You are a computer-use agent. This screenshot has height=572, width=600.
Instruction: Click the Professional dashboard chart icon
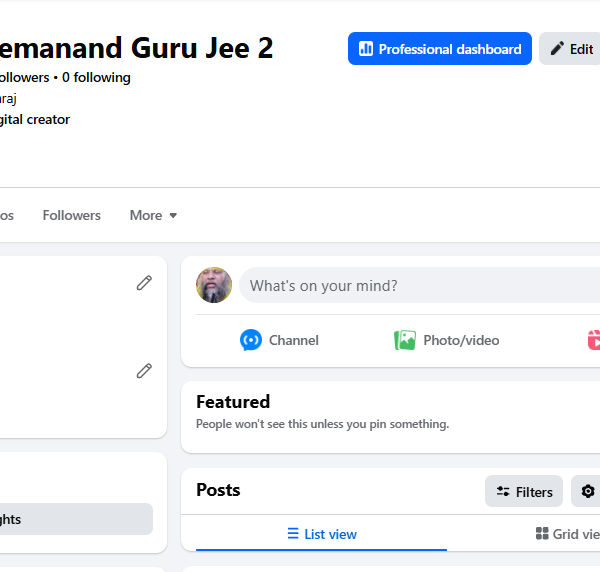[x=366, y=49]
